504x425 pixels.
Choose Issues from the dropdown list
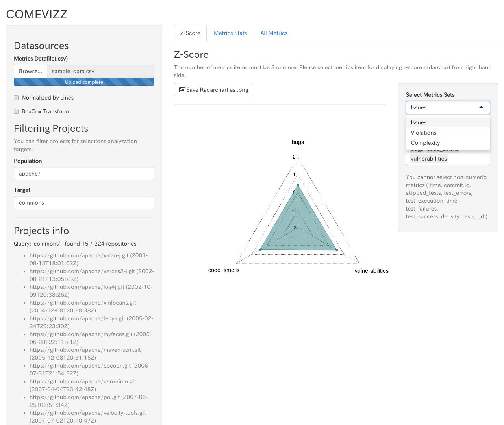pyautogui.click(x=448, y=122)
